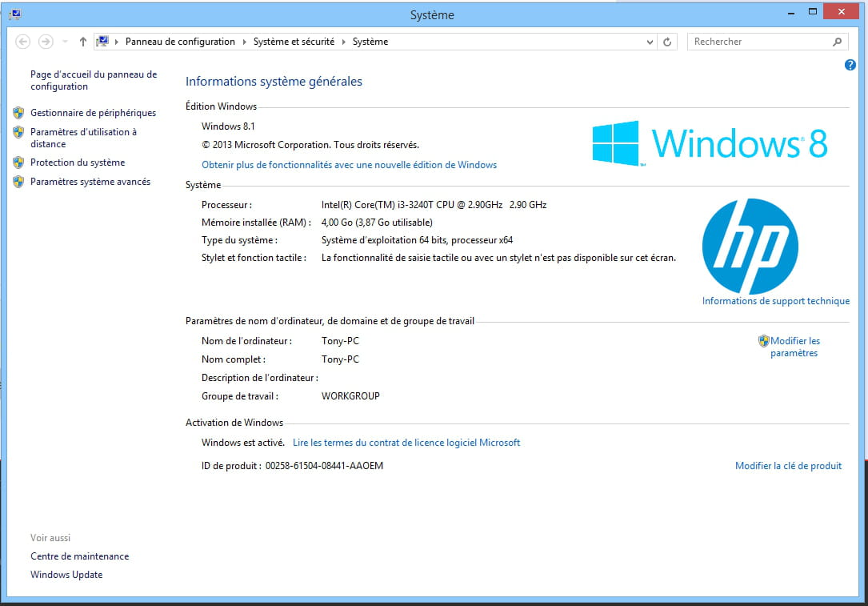Open the address bar history dropdown

point(650,42)
